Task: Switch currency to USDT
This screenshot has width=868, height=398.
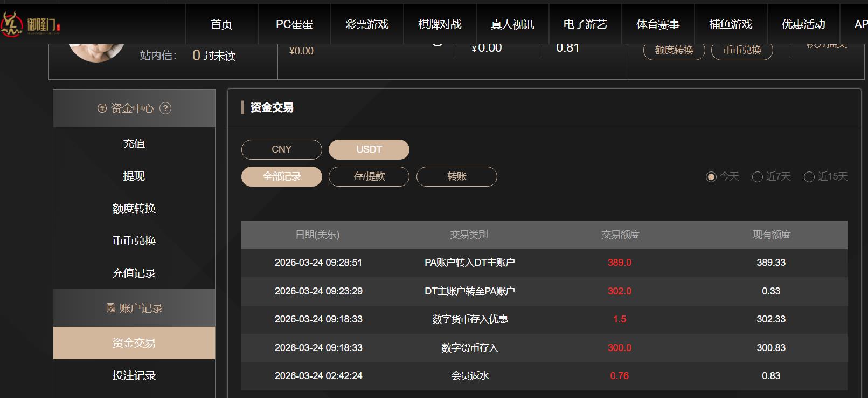Action: pyautogui.click(x=369, y=149)
